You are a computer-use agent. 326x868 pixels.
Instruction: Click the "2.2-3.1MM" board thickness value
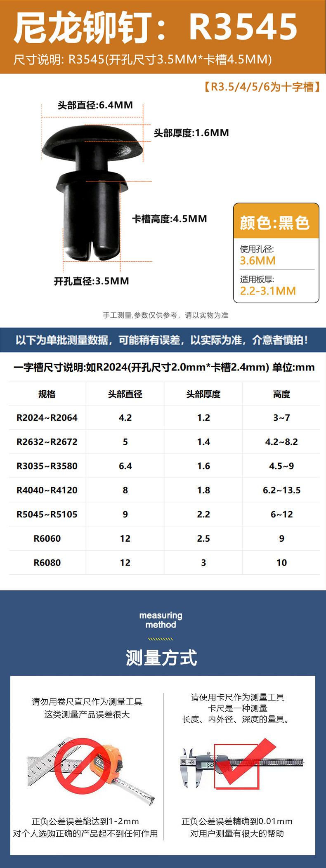(268, 291)
